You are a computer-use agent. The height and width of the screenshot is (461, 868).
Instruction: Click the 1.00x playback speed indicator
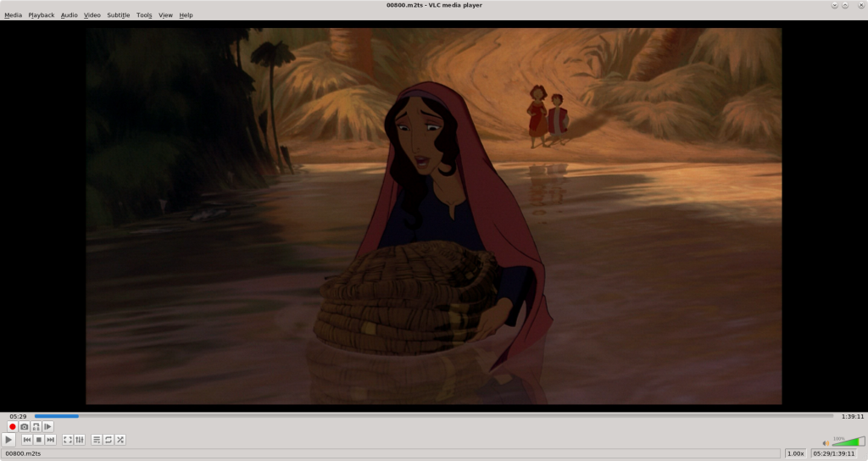(795, 453)
